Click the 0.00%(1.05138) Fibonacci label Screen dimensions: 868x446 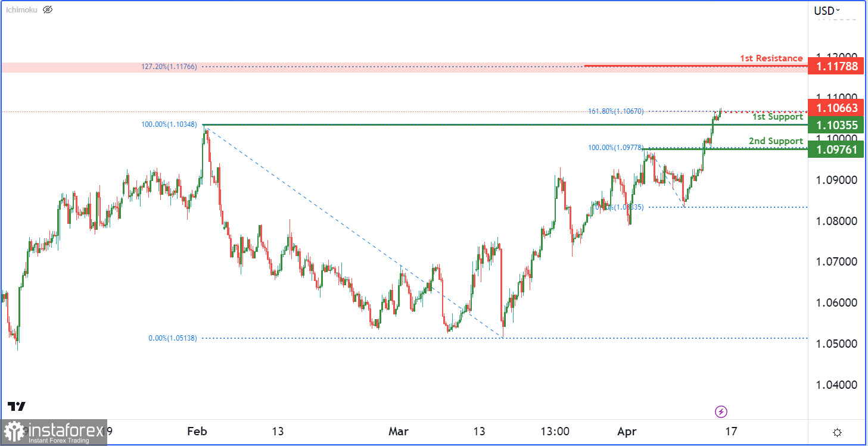pyautogui.click(x=173, y=338)
